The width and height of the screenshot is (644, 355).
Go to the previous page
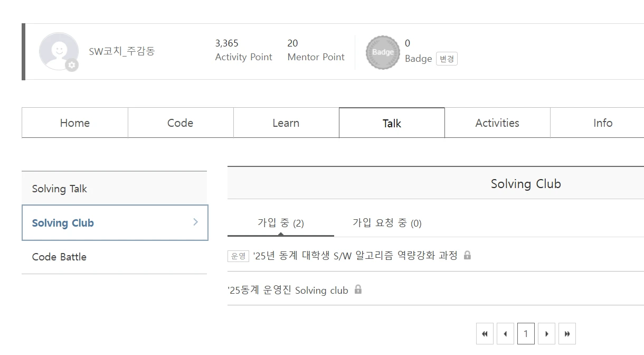pos(505,334)
